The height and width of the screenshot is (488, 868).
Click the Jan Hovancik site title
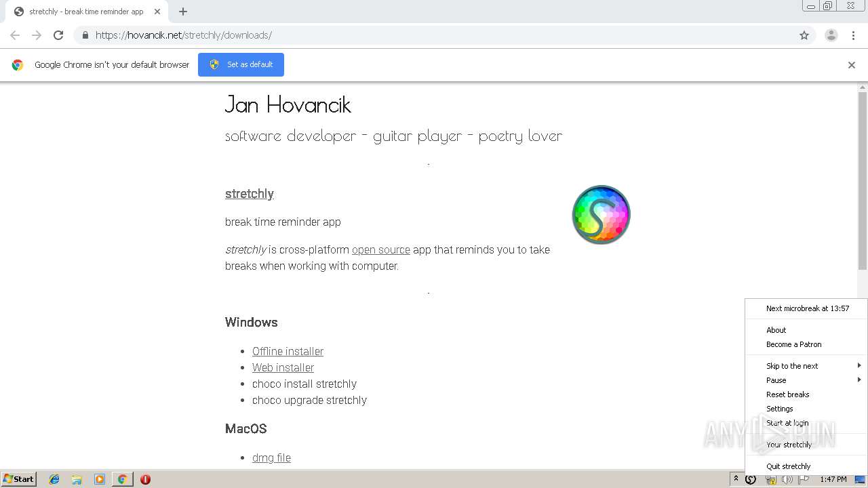click(x=288, y=104)
